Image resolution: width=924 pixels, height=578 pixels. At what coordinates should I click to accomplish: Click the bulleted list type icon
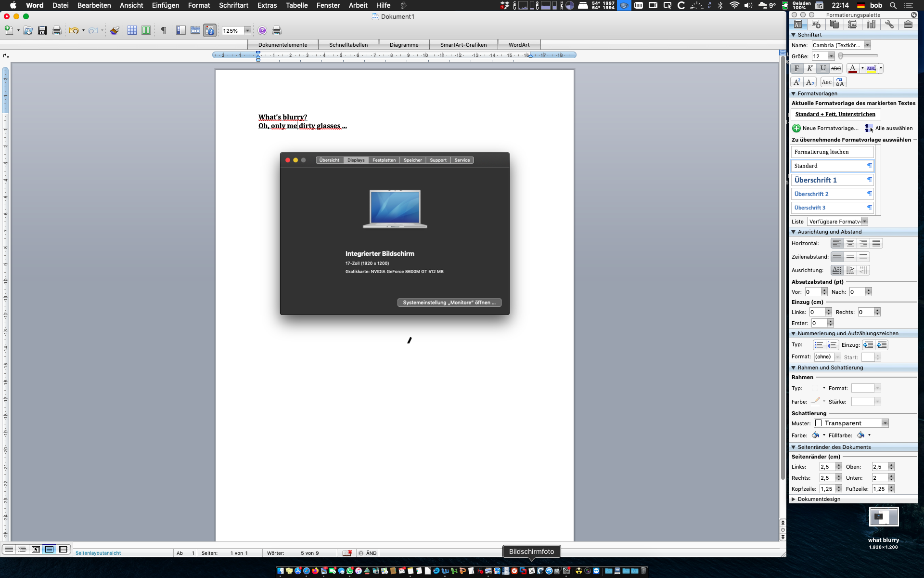pyautogui.click(x=819, y=345)
